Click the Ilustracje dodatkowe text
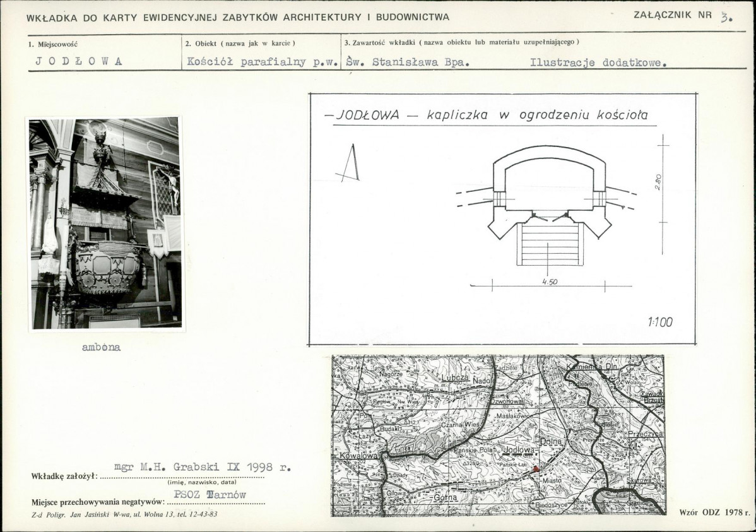This screenshot has width=756, height=532. (x=598, y=62)
